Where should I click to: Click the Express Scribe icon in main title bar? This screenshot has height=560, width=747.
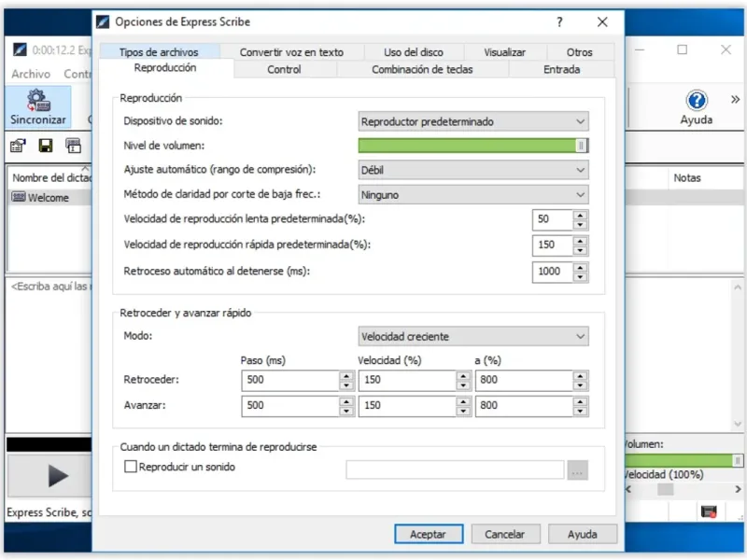point(20,49)
